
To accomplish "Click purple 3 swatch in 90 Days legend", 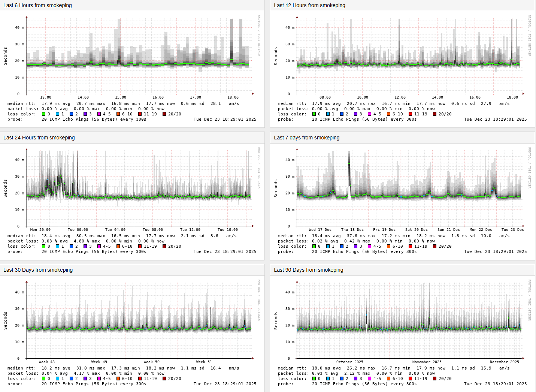I will click(x=356, y=379).
